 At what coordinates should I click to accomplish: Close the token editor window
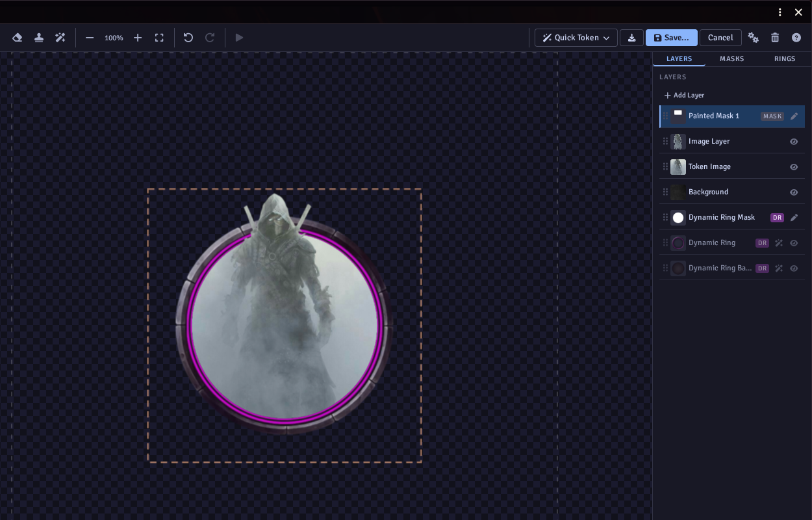pyautogui.click(x=798, y=12)
